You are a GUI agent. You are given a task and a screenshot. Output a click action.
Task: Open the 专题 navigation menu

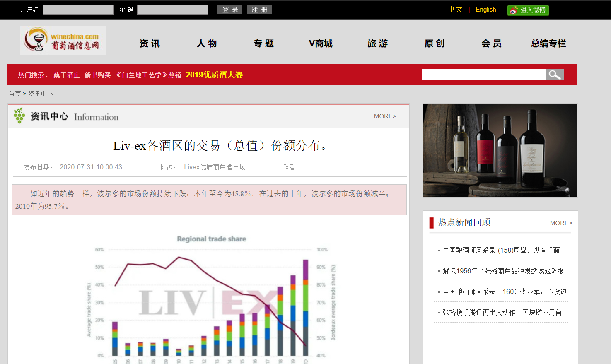(264, 43)
